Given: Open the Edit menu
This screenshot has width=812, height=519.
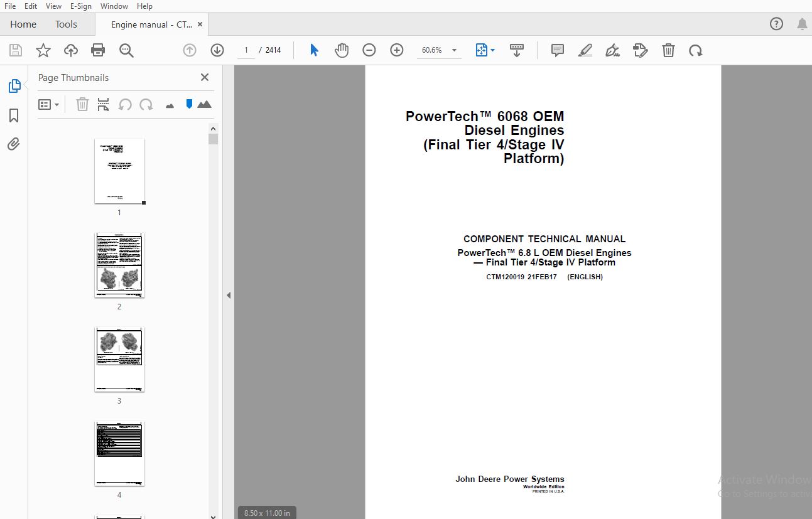Looking at the screenshot, I should [x=30, y=6].
